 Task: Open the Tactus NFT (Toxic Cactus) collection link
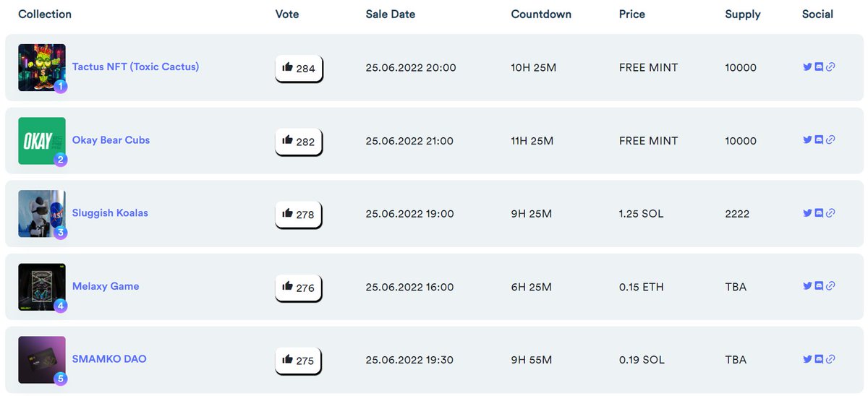(x=135, y=66)
